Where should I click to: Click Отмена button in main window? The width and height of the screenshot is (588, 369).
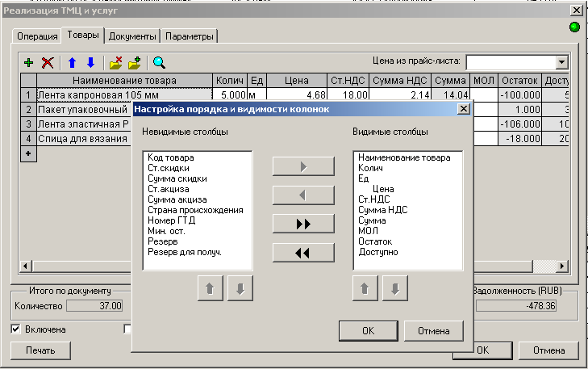coord(548,350)
